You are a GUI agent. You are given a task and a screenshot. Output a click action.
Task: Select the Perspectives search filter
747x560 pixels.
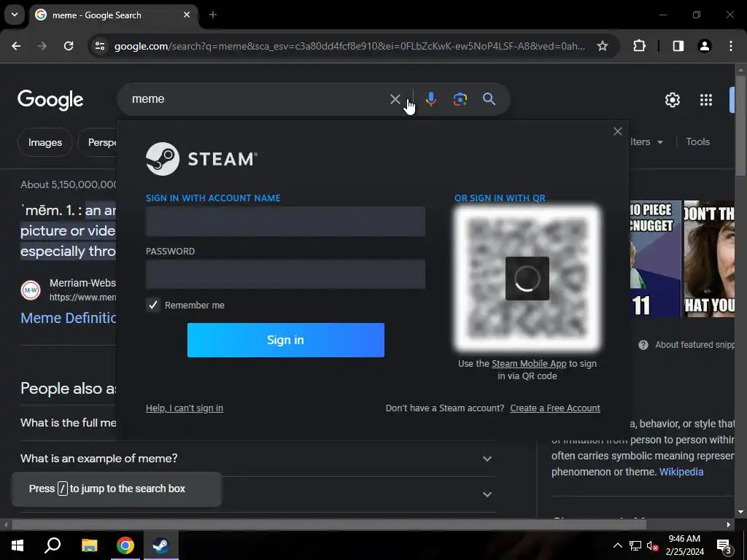[x=97, y=142]
